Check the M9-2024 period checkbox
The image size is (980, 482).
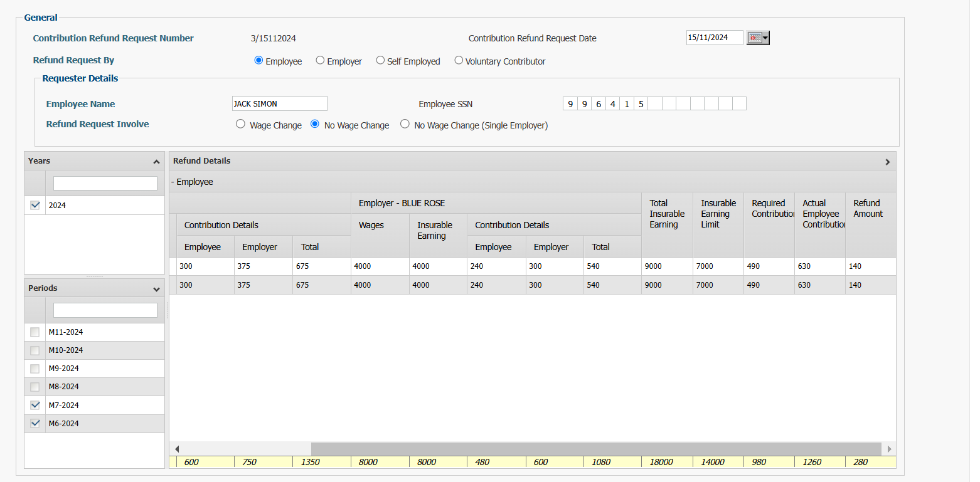pos(35,369)
